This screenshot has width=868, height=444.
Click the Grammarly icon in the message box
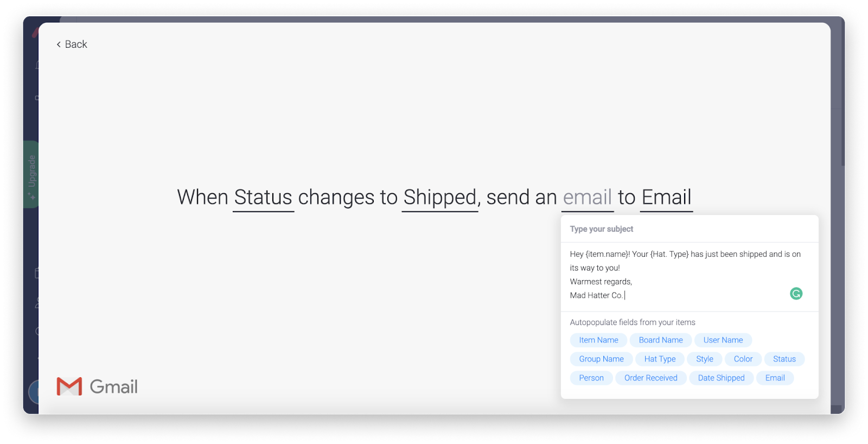tap(795, 294)
